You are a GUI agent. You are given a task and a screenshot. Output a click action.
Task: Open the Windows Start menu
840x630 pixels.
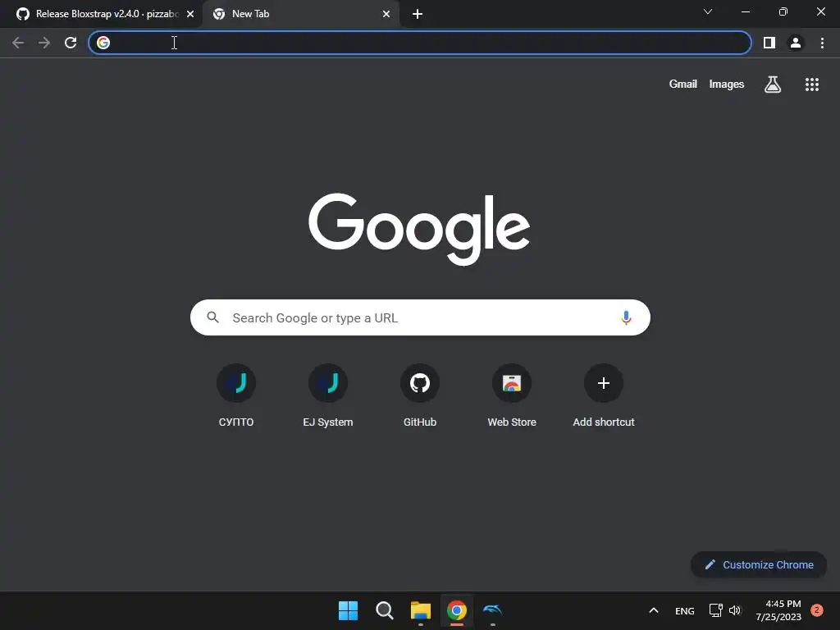click(348, 610)
